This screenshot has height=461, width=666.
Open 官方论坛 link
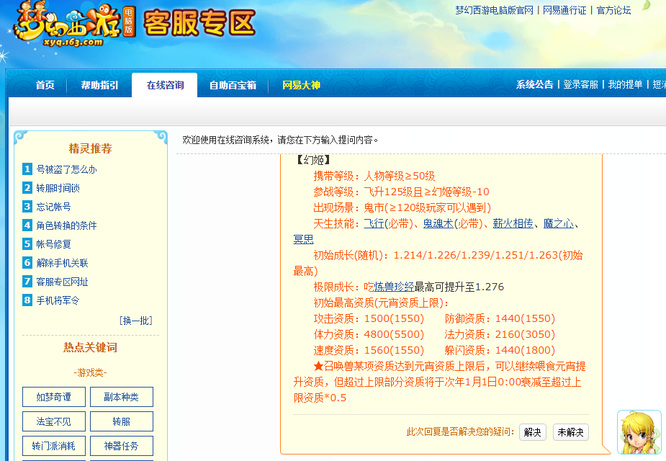pos(614,10)
